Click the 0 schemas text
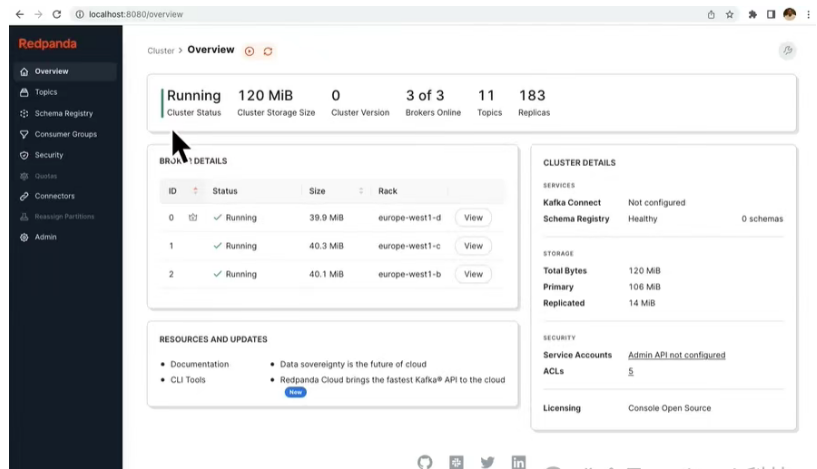The width and height of the screenshot is (817, 469). click(x=762, y=219)
